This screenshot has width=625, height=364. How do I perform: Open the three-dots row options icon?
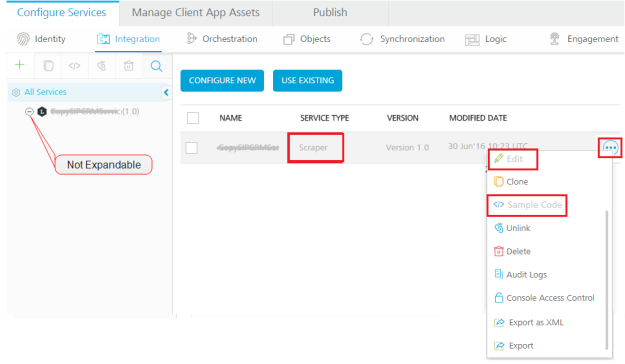(610, 148)
